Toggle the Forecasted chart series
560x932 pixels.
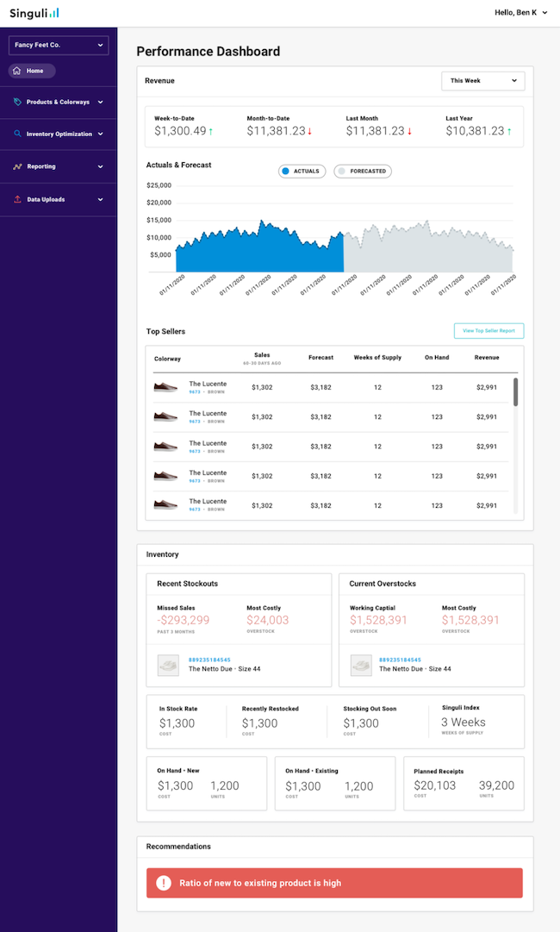(x=363, y=172)
